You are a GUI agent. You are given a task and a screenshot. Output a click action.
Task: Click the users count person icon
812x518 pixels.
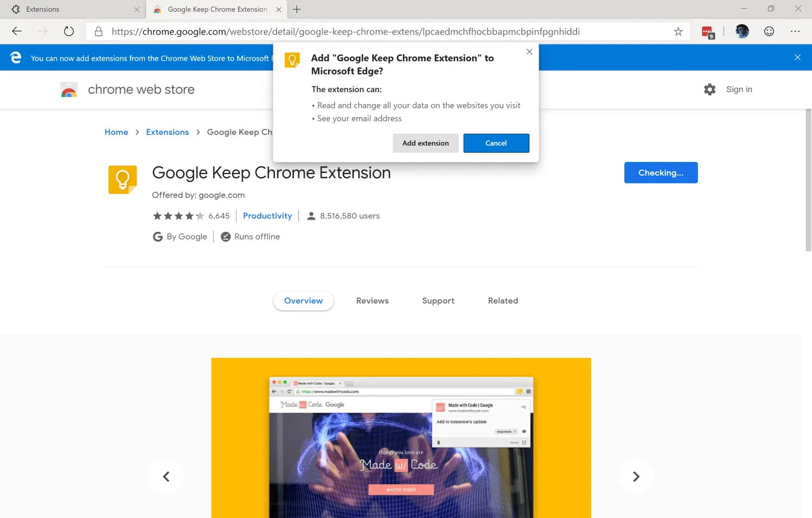click(x=311, y=216)
